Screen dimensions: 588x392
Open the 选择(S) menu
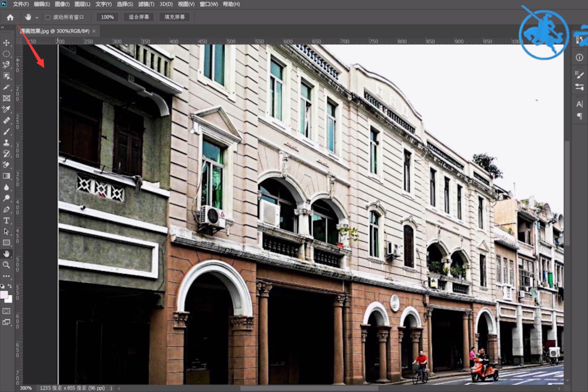tap(125, 4)
